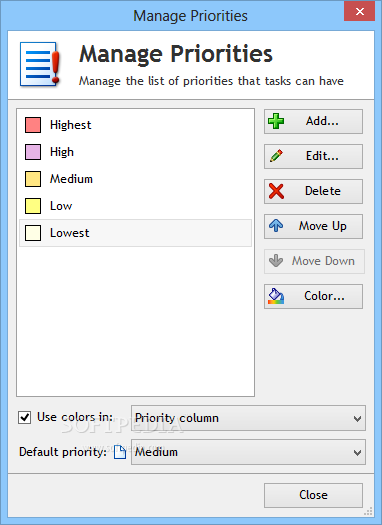Click the gray Move Down arrow icon
This screenshot has width=382, height=525.
pyautogui.click(x=276, y=261)
